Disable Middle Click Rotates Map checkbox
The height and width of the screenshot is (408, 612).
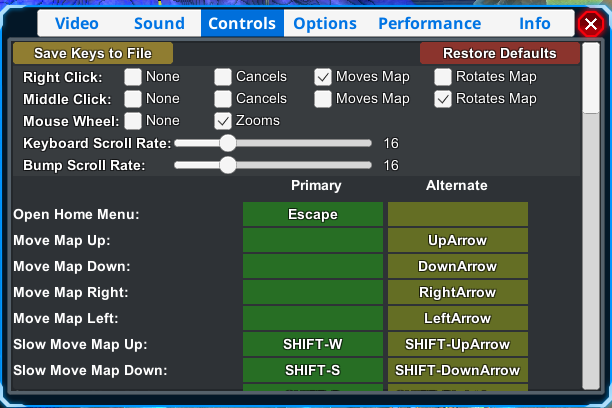[x=443, y=98]
